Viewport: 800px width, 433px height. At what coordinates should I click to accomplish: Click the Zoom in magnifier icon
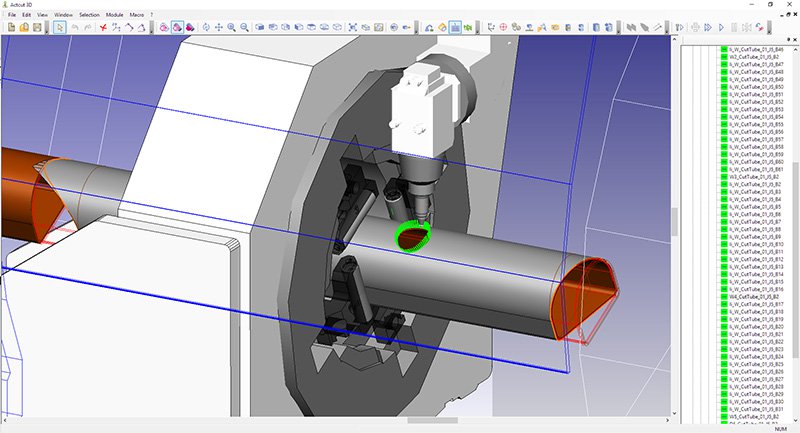(231, 28)
